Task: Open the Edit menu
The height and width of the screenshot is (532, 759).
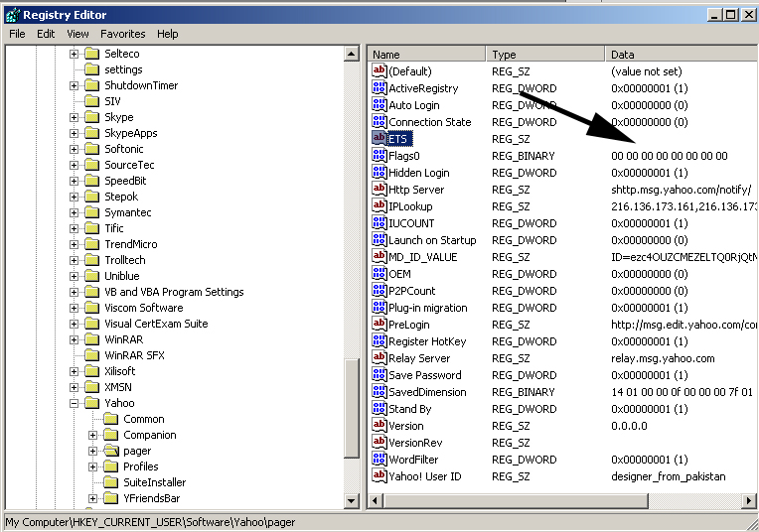Action: [47, 34]
